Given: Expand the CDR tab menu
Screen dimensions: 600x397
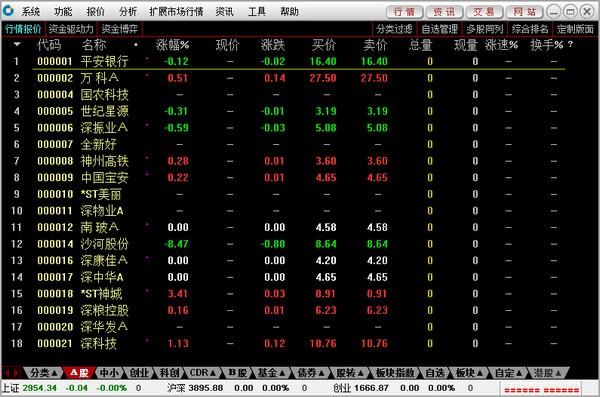Looking at the screenshot, I should click(x=202, y=372).
